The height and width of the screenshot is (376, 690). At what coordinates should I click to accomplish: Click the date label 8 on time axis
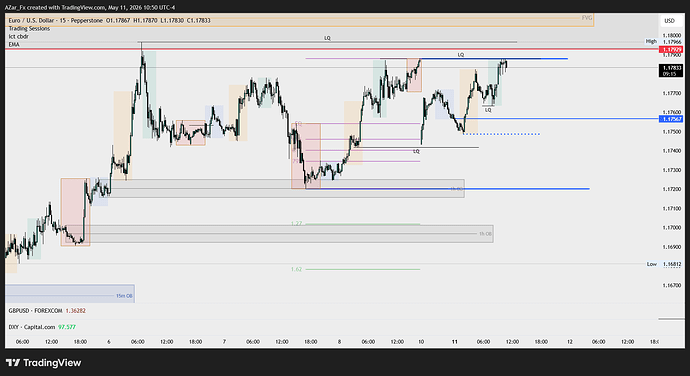[x=339, y=342]
